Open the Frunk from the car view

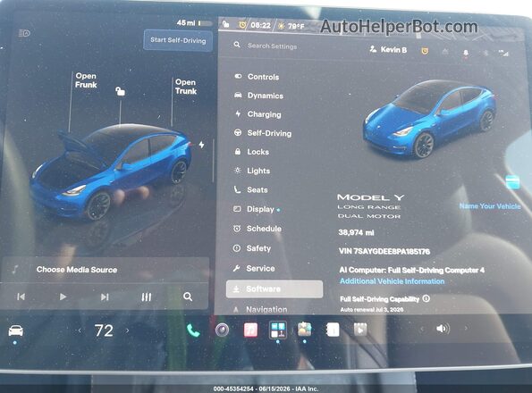(86, 80)
